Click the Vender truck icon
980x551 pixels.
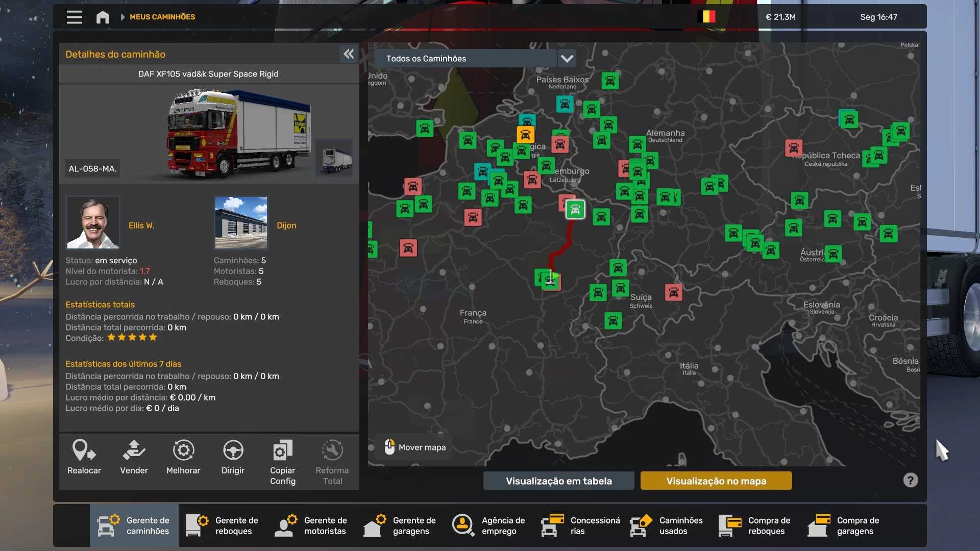[x=134, y=457]
